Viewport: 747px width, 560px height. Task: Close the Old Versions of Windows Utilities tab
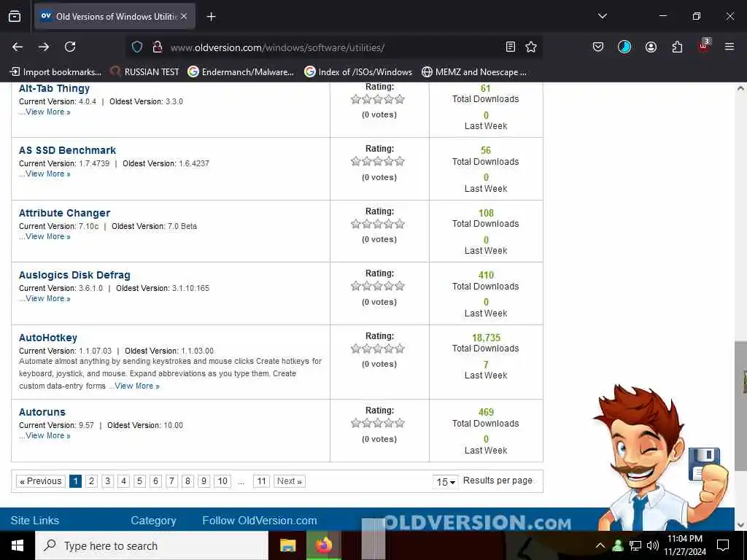pos(184,16)
